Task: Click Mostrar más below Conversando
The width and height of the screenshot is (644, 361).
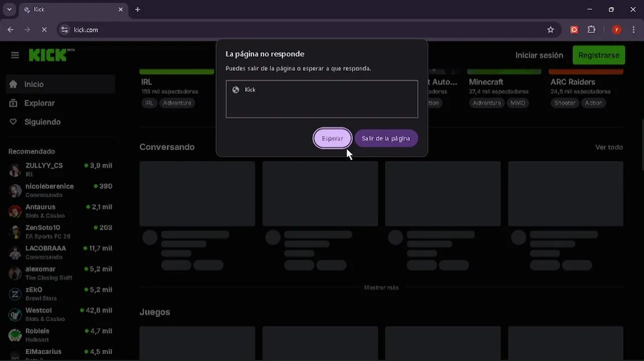Action: (x=381, y=287)
